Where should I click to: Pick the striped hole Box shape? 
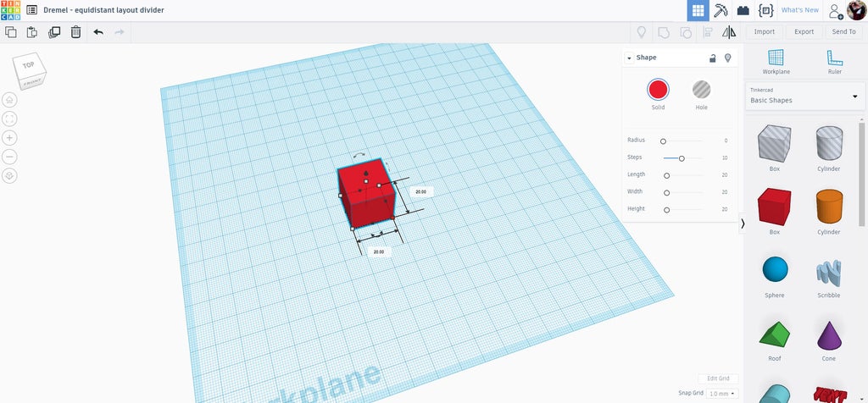774,143
